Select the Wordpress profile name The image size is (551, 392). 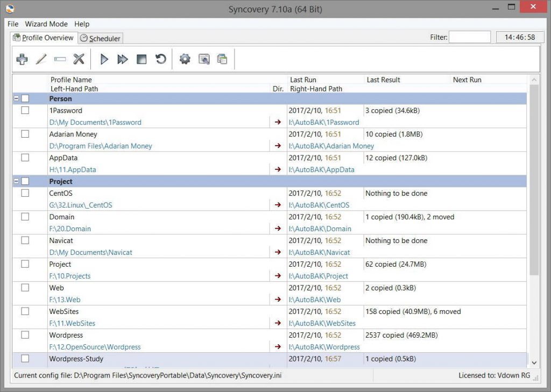pos(66,335)
